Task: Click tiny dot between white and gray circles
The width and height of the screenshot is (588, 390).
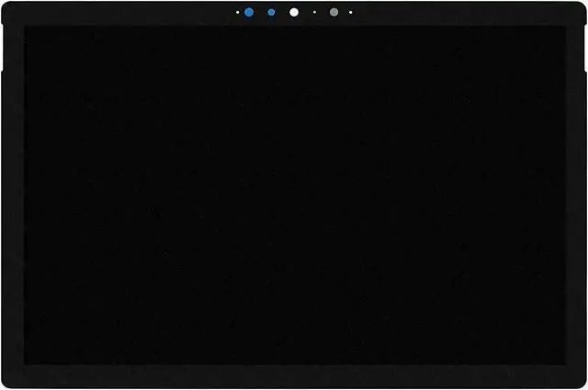Action: (x=314, y=13)
